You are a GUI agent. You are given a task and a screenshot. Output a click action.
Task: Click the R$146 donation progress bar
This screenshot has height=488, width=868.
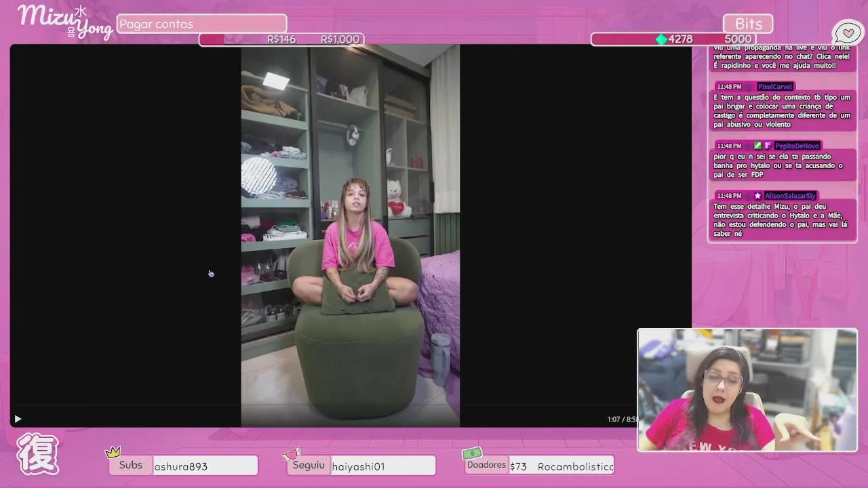click(281, 39)
